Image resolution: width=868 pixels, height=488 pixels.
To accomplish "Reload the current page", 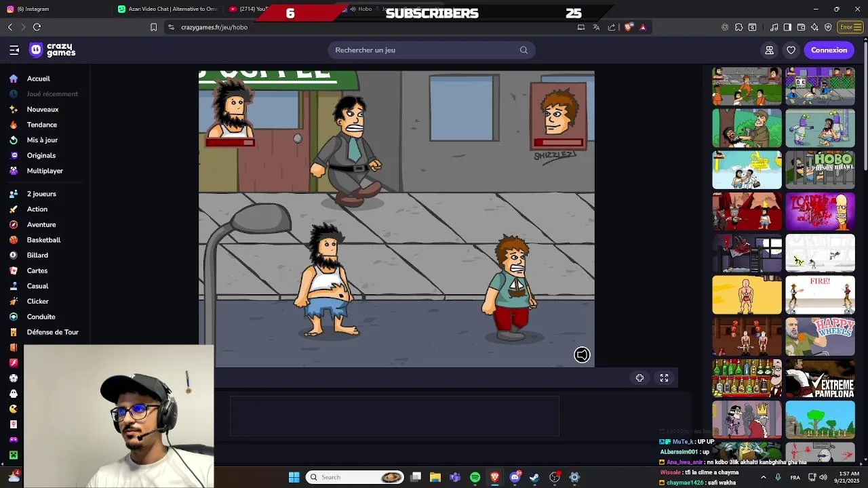I will point(37,27).
